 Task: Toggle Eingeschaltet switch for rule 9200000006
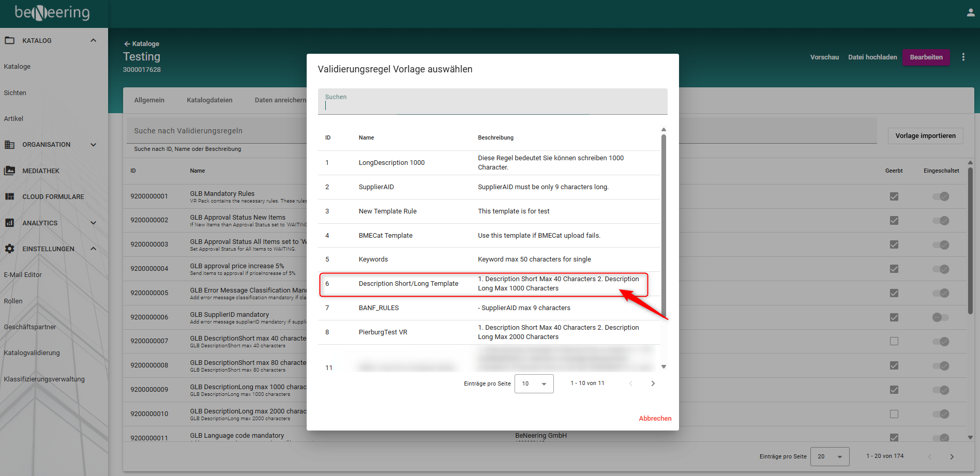tap(940, 317)
